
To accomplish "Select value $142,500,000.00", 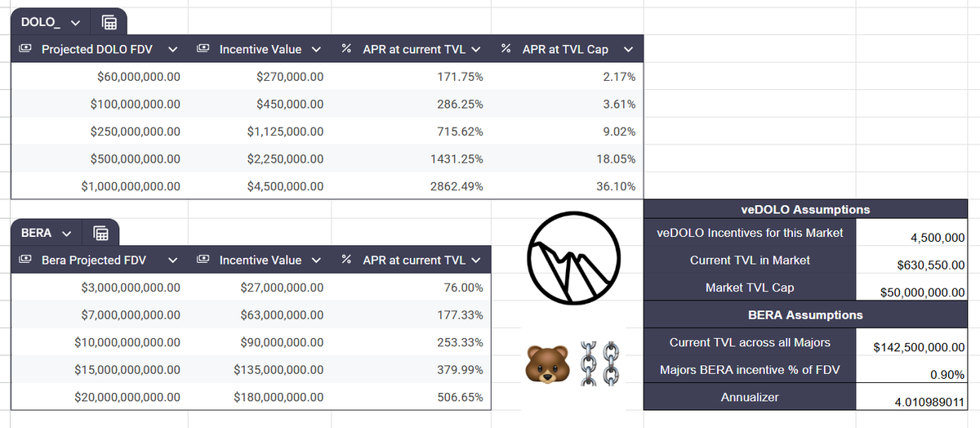I will coord(912,342).
